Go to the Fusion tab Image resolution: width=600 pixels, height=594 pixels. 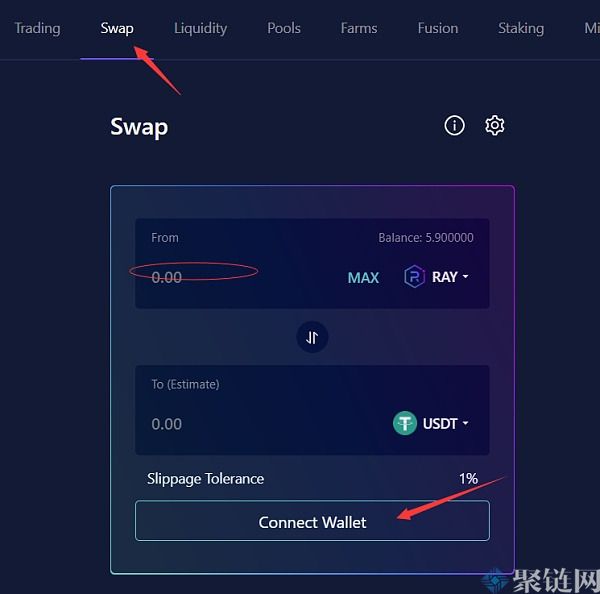438,28
